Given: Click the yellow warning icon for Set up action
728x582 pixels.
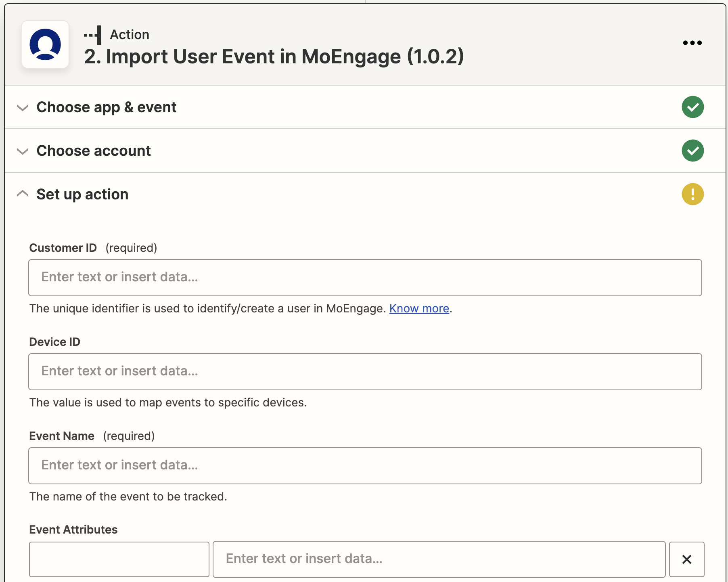Looking at the screenshot, I should [x=692, y=194].
